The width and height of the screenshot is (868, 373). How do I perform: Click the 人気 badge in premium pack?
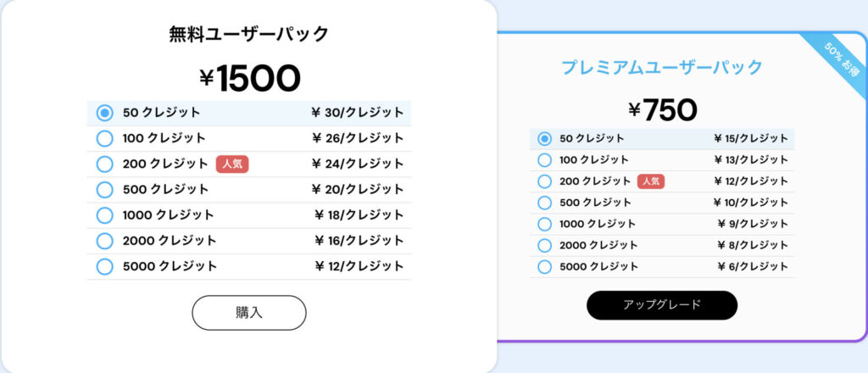click(650, 181)
